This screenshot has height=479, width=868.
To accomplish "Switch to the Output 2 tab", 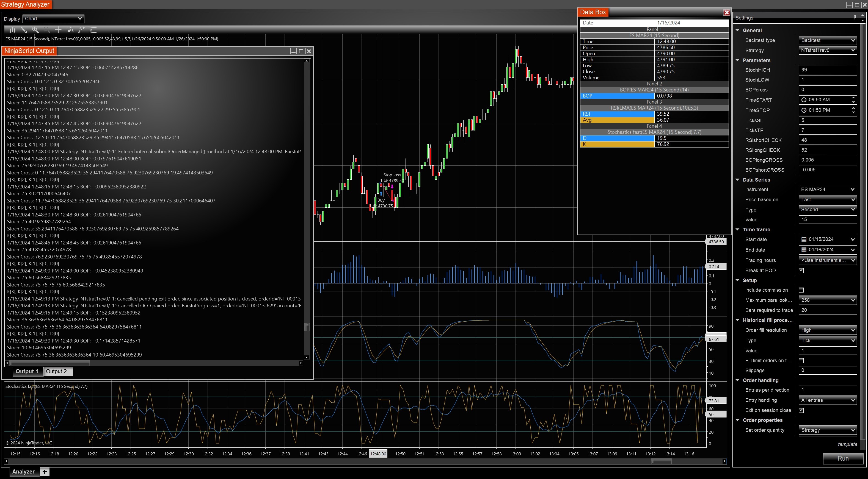I will 56,371.
